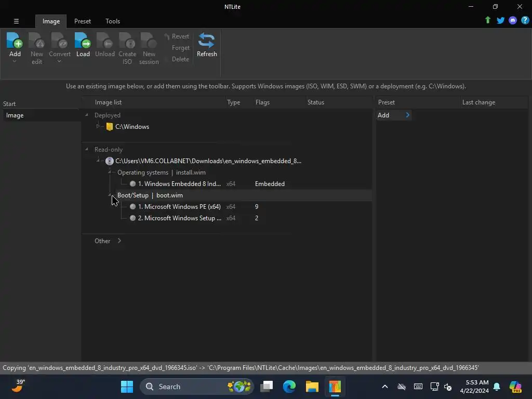This screenshot has width=532, height=399.
Task: Expand the Other section chevron
Action: coord(119,241)
